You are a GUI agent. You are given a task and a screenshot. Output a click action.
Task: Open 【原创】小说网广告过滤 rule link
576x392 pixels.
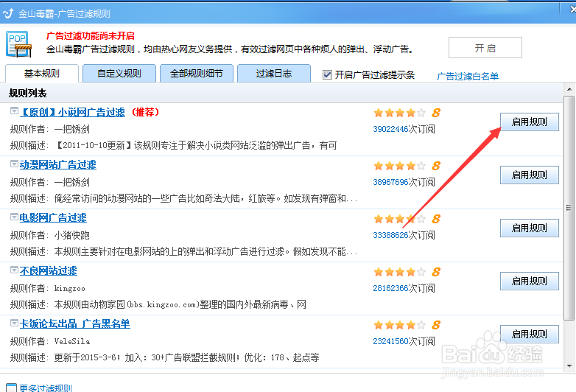(x=72, y=112)
